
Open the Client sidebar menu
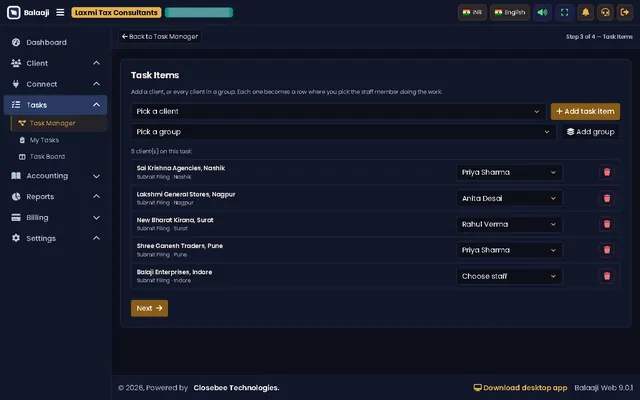[x=55, y=63]
